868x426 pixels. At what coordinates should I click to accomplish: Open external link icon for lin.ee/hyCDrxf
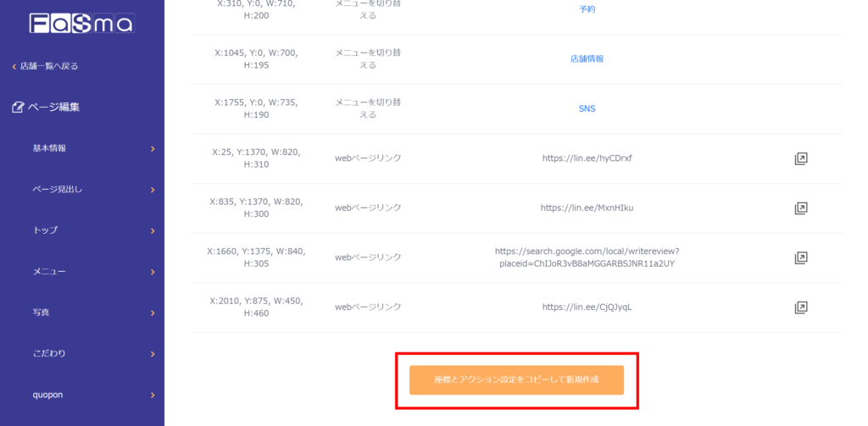pos(800,158)
